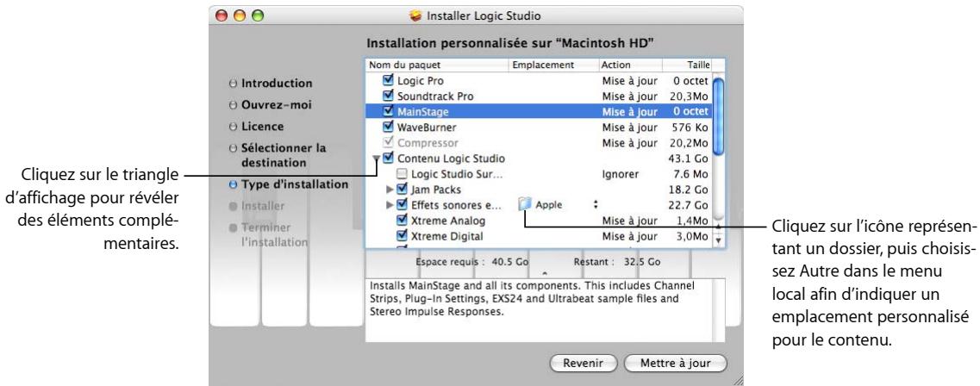Viewport: 980px width, 386px height.
Task: Click the 43.1 Go size value
Action: coord(688,159)
